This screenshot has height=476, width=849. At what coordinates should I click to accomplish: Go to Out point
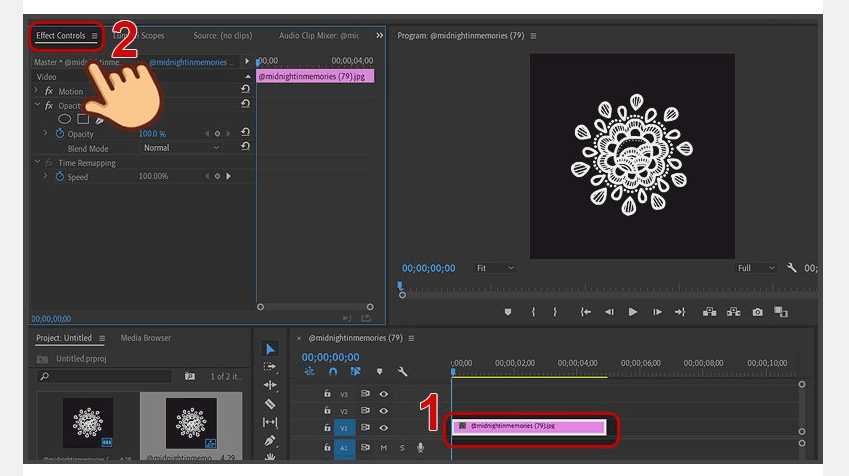pyautogui.click(x=680, y=312)
